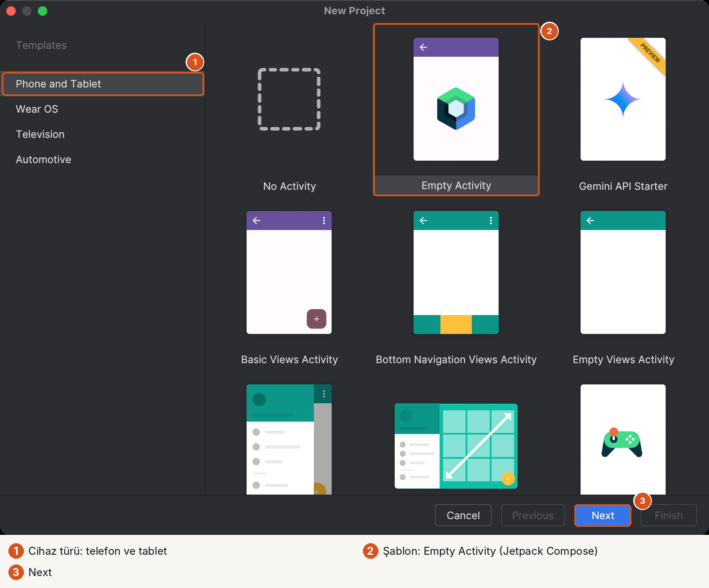The height and width of the screenshot is (588, 709).
Task: Choose the game controller template thumbnail
Action: click(x=623, y=440)
